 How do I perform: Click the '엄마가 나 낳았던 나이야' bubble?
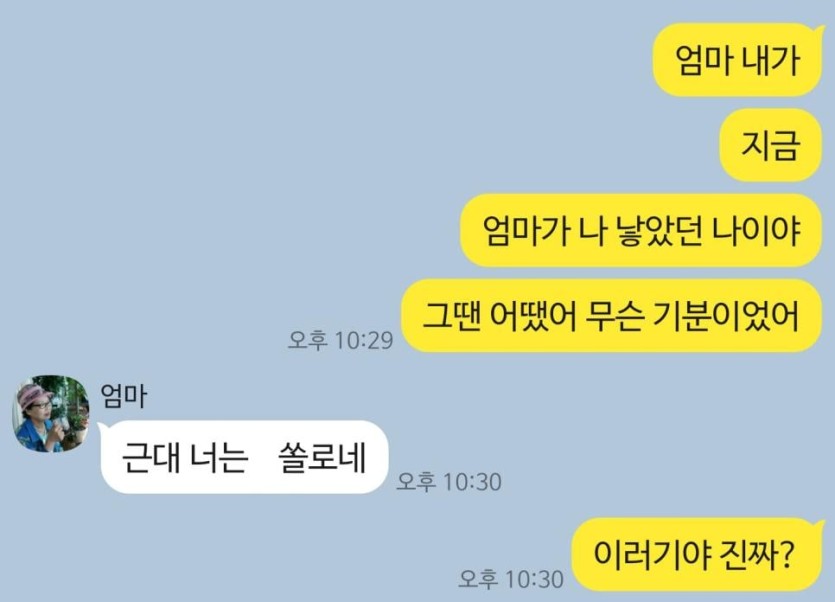pyautogui.click(x=642, y=230)
